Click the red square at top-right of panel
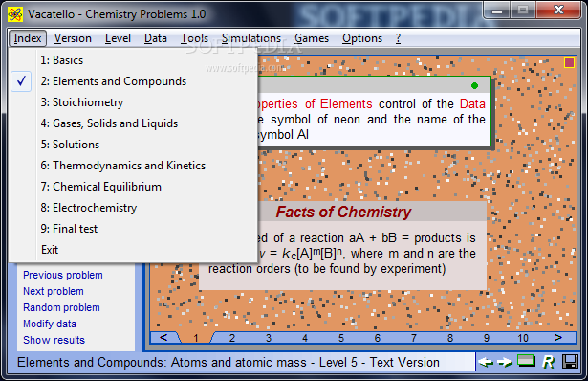This screenshot has height=381, width=588. [569, 62]
